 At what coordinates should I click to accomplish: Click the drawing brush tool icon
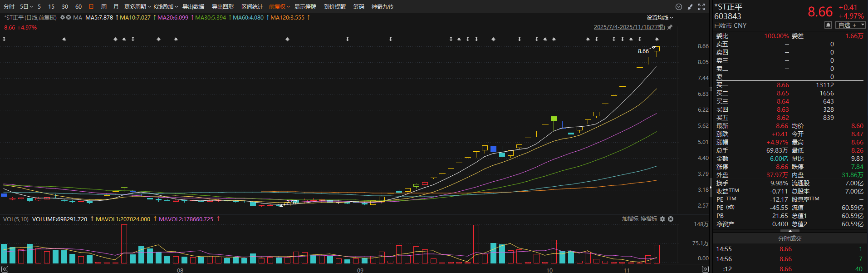tap(690, 7)
